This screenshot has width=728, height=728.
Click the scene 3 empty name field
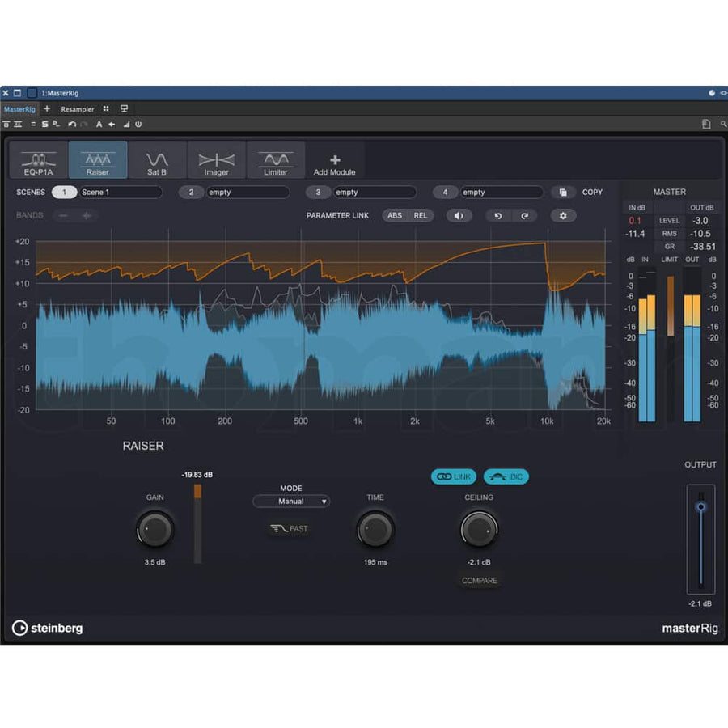(375, 193)
